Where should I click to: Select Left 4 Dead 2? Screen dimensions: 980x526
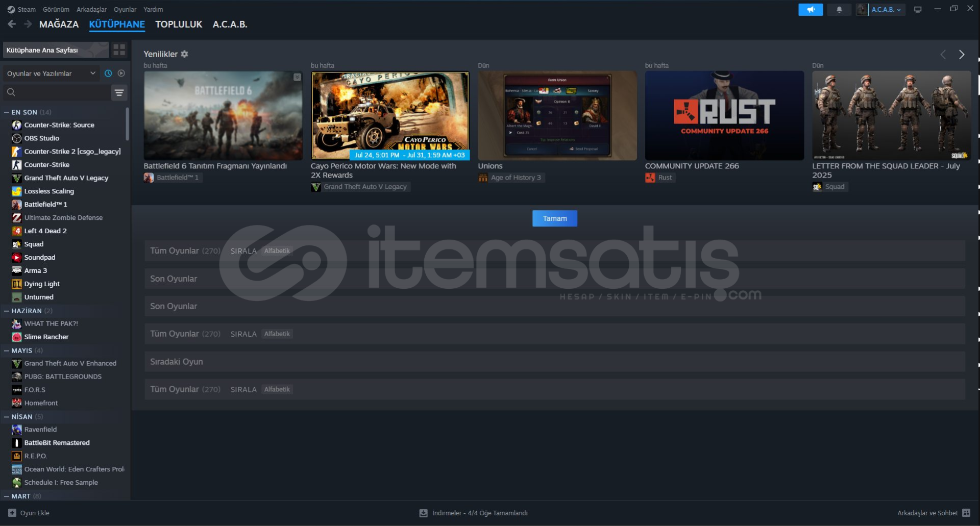[45, 231]
